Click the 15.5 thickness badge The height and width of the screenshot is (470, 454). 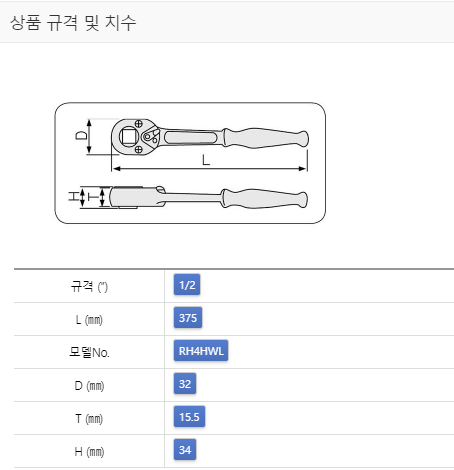click(189, 417)
